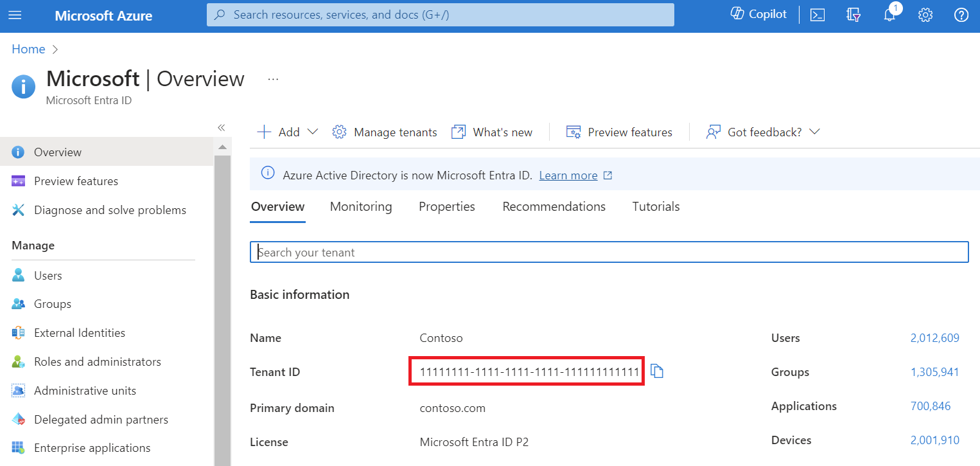Switch to the Overview tab
The height and width of the screenshot is (466, 980).
(x=277, y=206)
